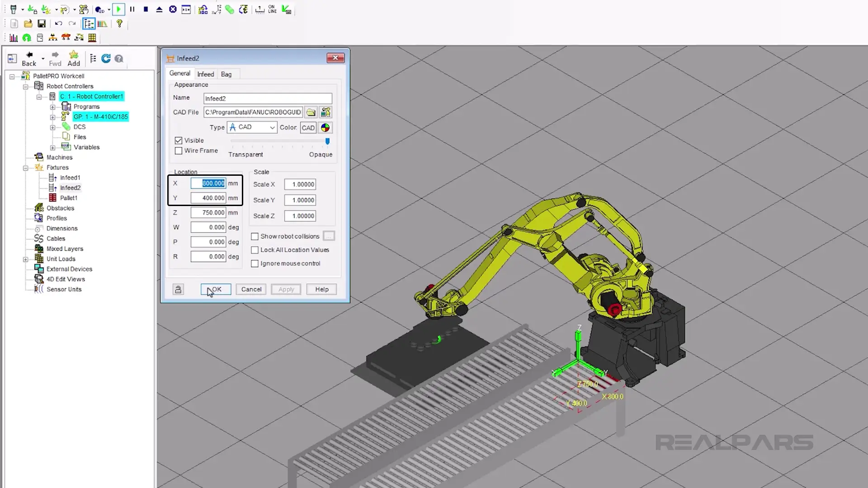Click the 2D/3D view mode icon

tap(99, 9)
